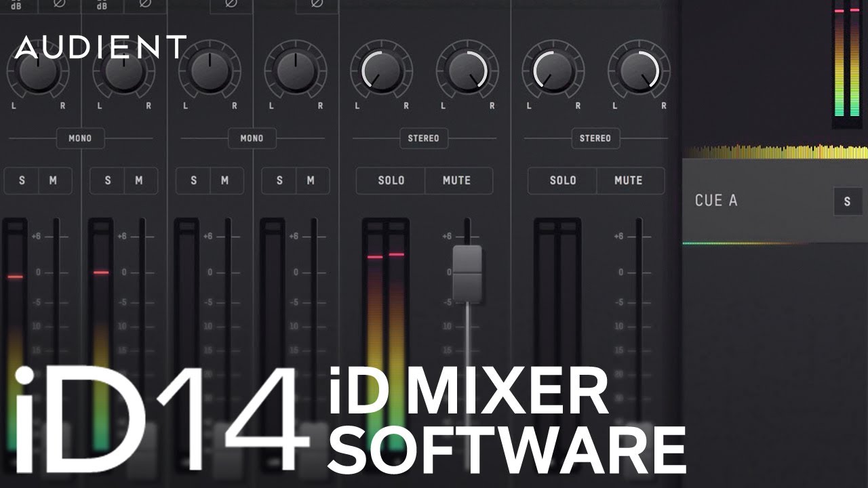The image size is (868, 488).
Task: Click the STEREO label on the second stereo pair
Action: coord(597,139)
